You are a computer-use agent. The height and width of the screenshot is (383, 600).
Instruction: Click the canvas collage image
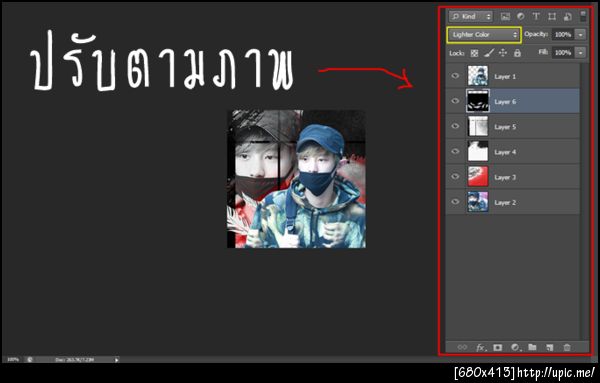tap(297, 179)
